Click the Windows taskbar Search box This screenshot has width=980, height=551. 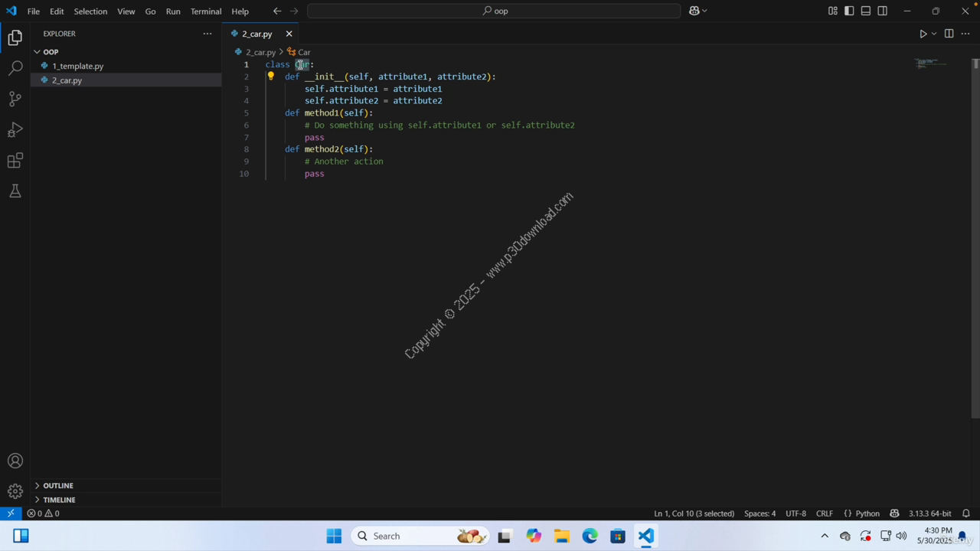420,536
